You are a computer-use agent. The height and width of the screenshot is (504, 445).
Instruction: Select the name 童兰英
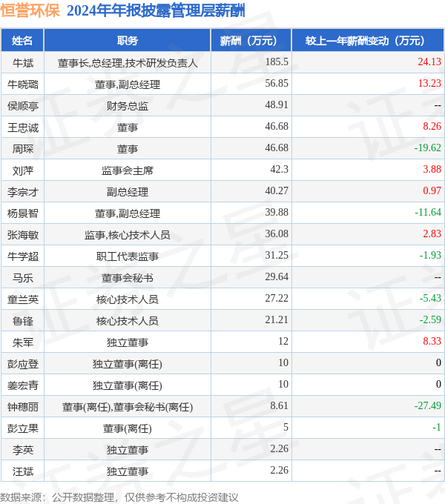click(x=22, y=299)
